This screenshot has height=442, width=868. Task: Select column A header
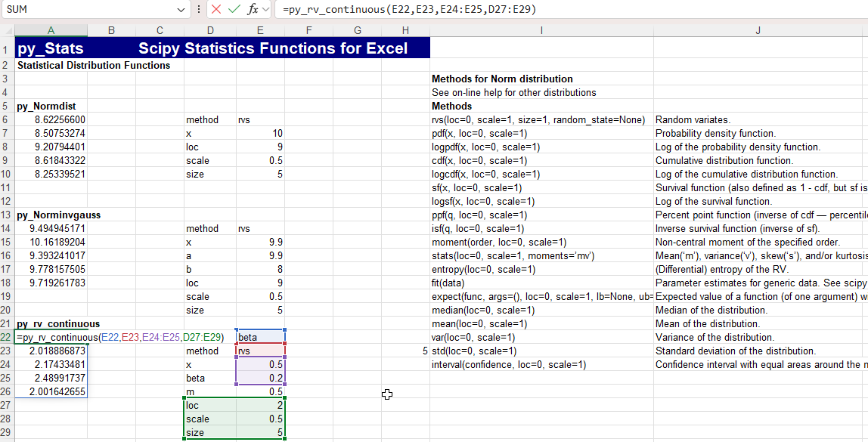point(51,30)
